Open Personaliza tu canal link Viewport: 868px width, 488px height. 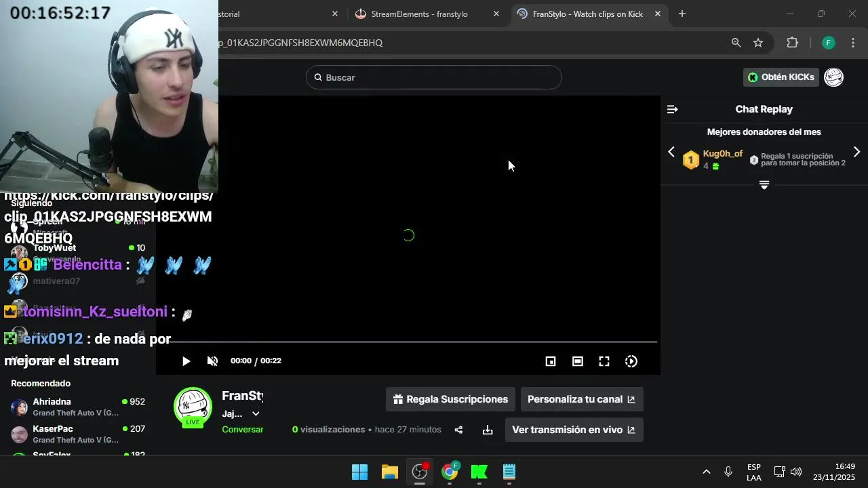(581, 399)
